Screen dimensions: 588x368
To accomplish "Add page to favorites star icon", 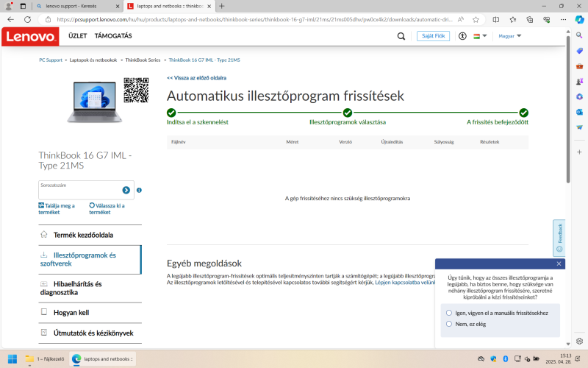I will [x=476, y=20].
